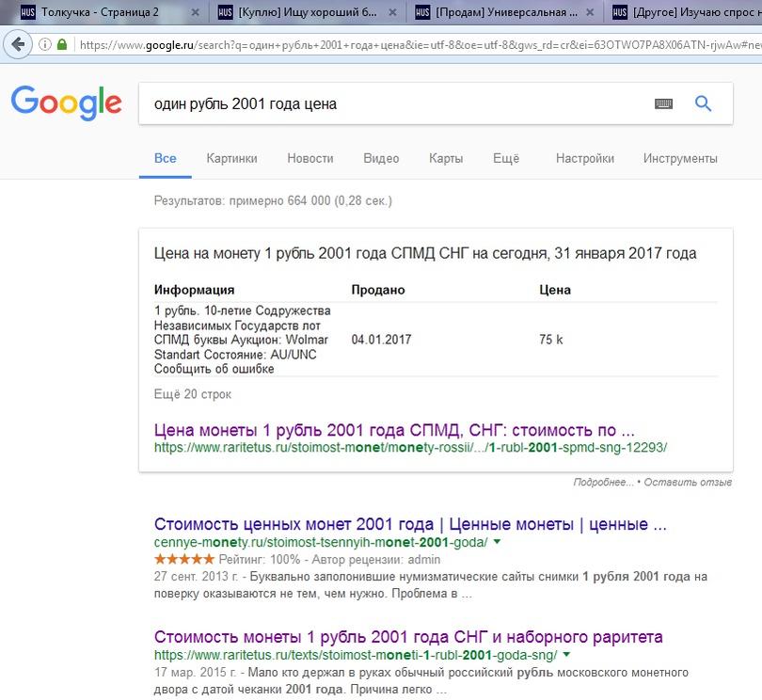This screenshot has height=700, width=762.
Task: Open 'Цена монеты 1 рубль 2001 года СПМД' link
Action: (x=394, y=430)
